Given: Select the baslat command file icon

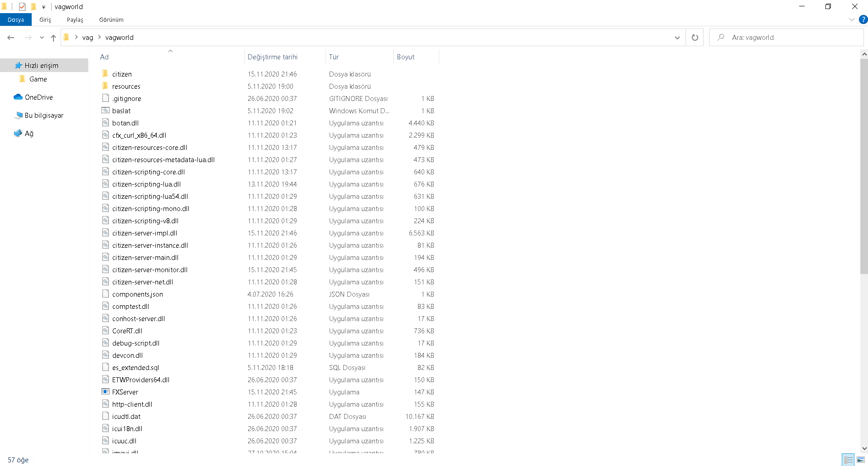Looking at the screenshot, I should click(105, 110).
